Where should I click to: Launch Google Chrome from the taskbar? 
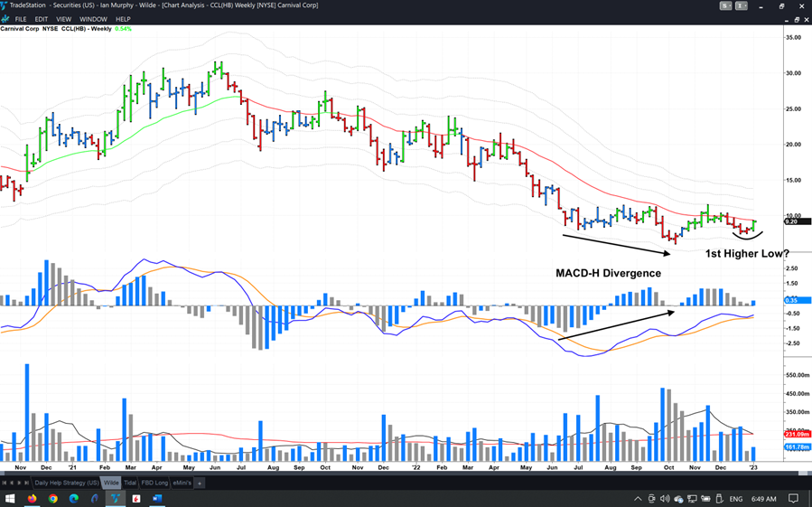(x=53, y=499)
